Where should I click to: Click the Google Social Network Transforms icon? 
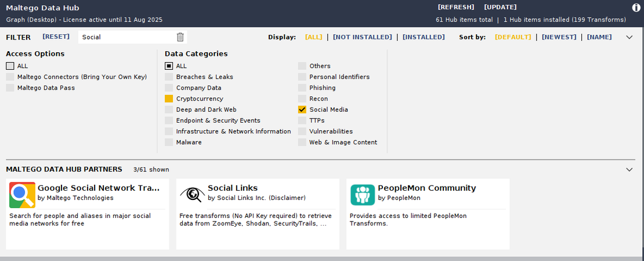coord(22,195)
